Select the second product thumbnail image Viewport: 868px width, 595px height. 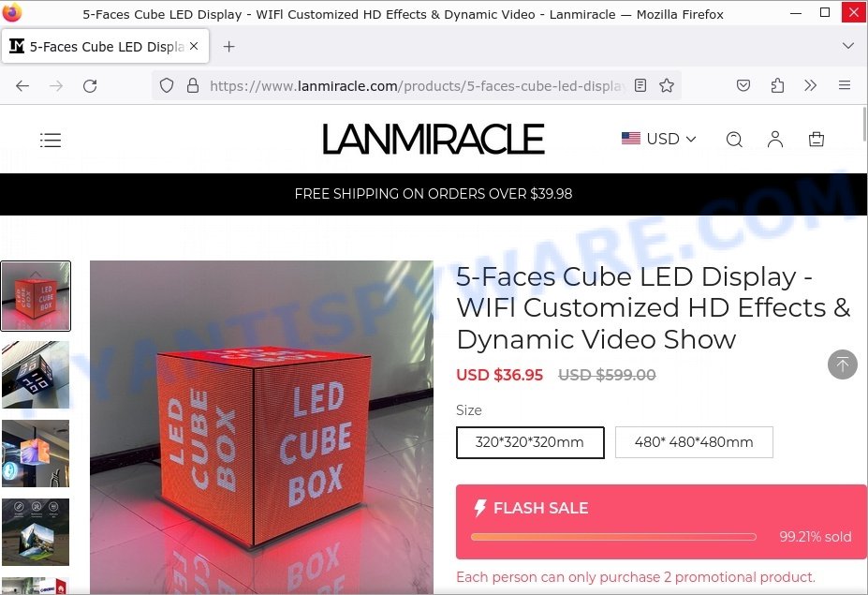tap(36, 375)
